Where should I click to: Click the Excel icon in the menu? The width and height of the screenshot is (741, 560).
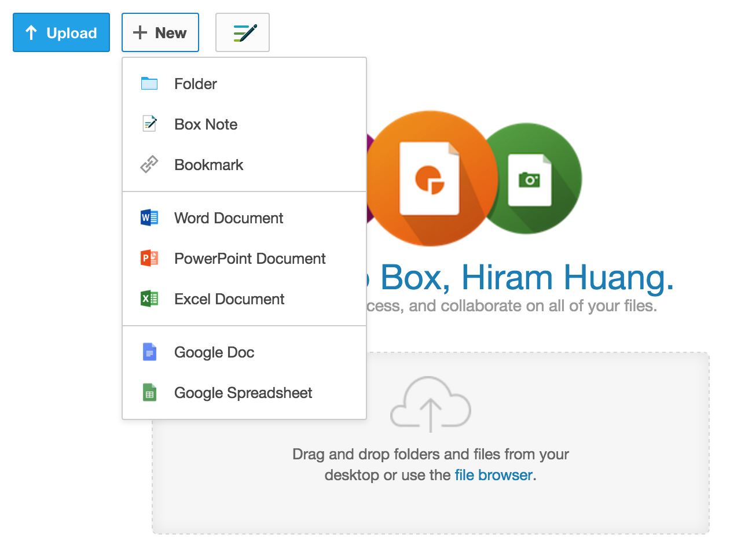(149, 299)
